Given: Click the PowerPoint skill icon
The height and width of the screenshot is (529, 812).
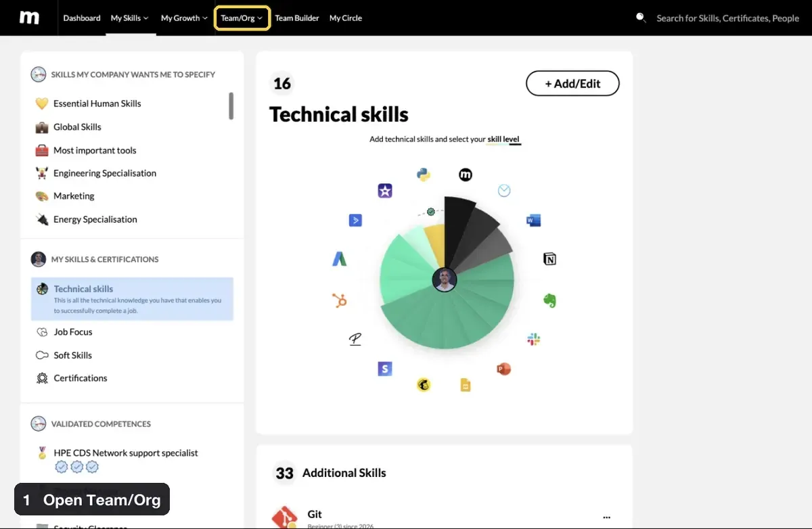Looking at the screenshot, I should [x=503, y=369].
